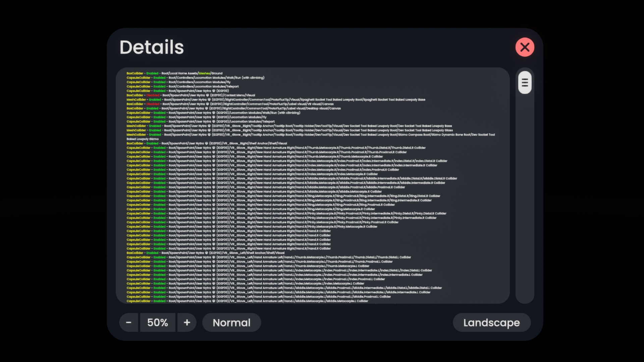Close the Details panel
Viewport: 644px width, 362px height.
(524, 47)
